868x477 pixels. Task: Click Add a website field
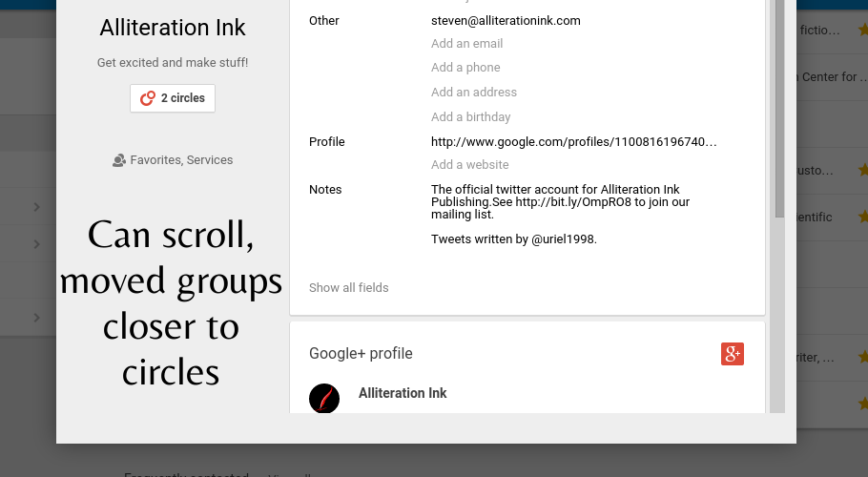pyautogui.click(x=470, y=165)
